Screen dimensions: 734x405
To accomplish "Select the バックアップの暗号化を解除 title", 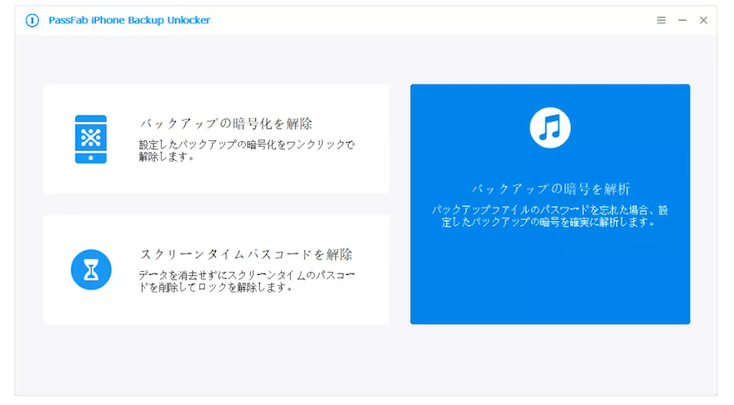I will point(226,124).
